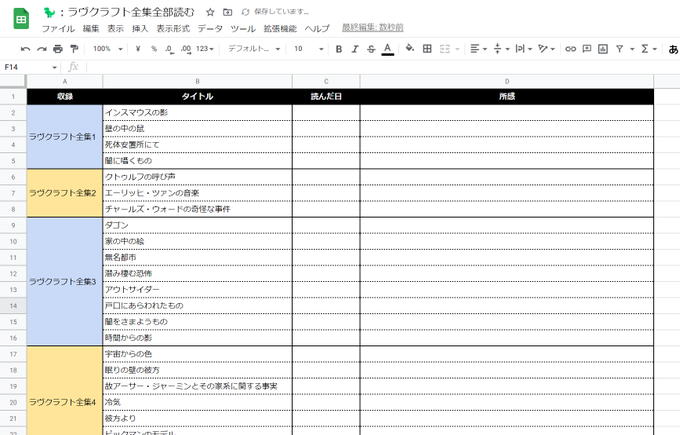The image size is (680, 435).
Task: Select column B header
Action: (197, 82)
